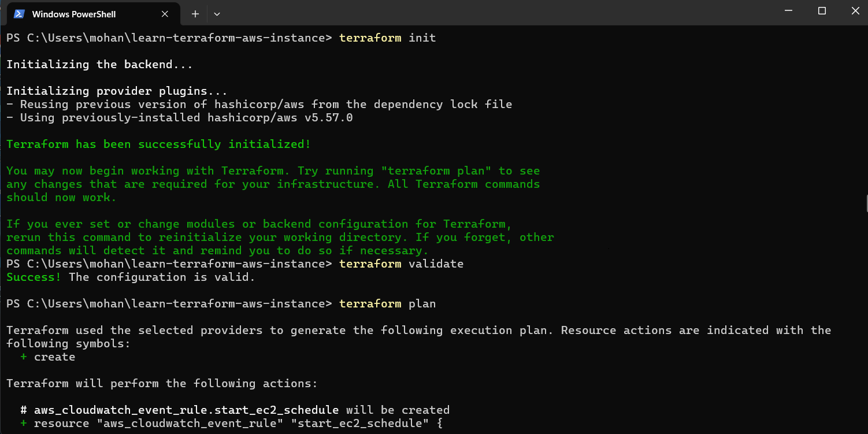Click the 'terraform init' command text

387,38
